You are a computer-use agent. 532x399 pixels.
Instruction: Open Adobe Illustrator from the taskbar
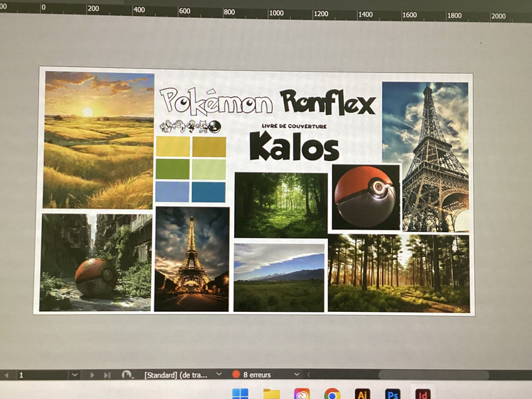(362, 394)
